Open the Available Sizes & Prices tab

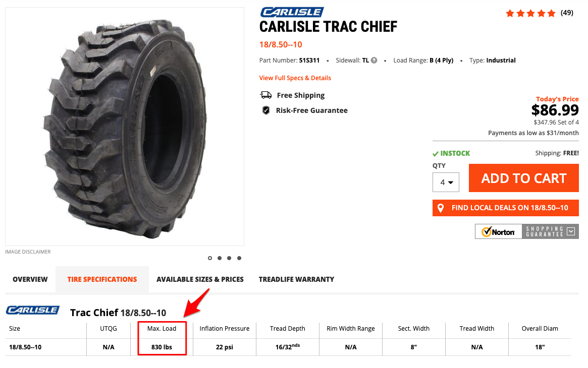click(200, 279)
